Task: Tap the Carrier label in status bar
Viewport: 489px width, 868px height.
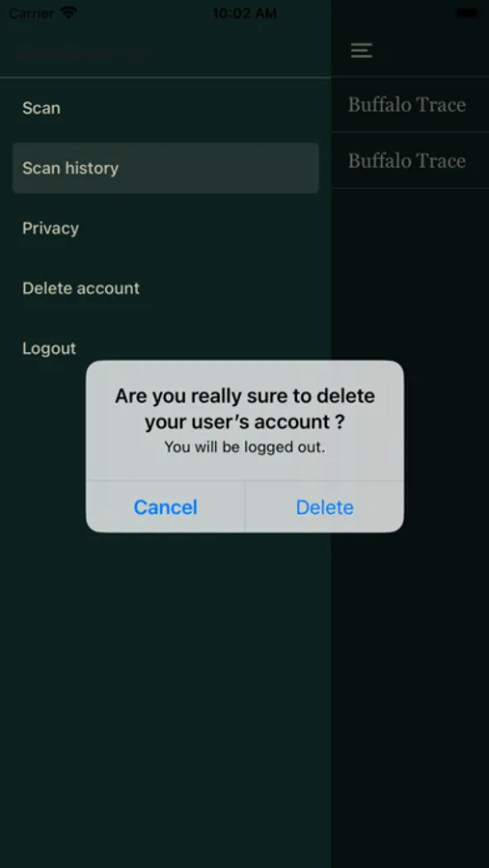Action: pyautogui.click(x=32, y=14)
